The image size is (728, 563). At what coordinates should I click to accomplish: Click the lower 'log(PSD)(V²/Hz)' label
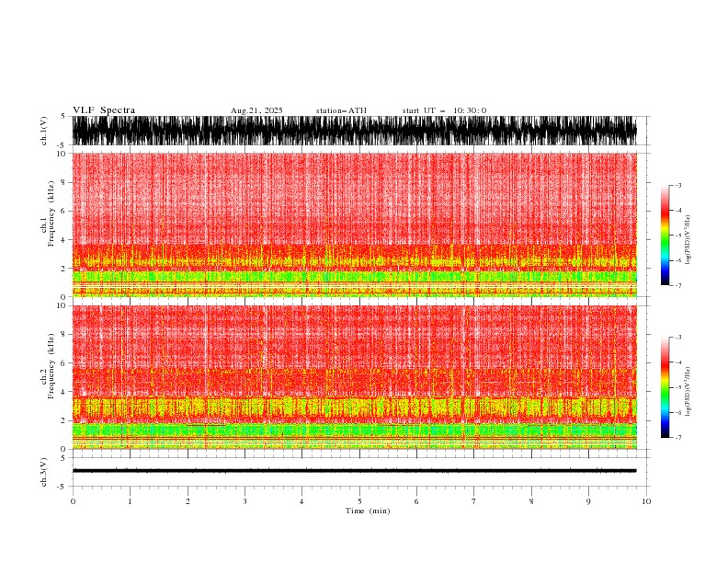point(688,392)
